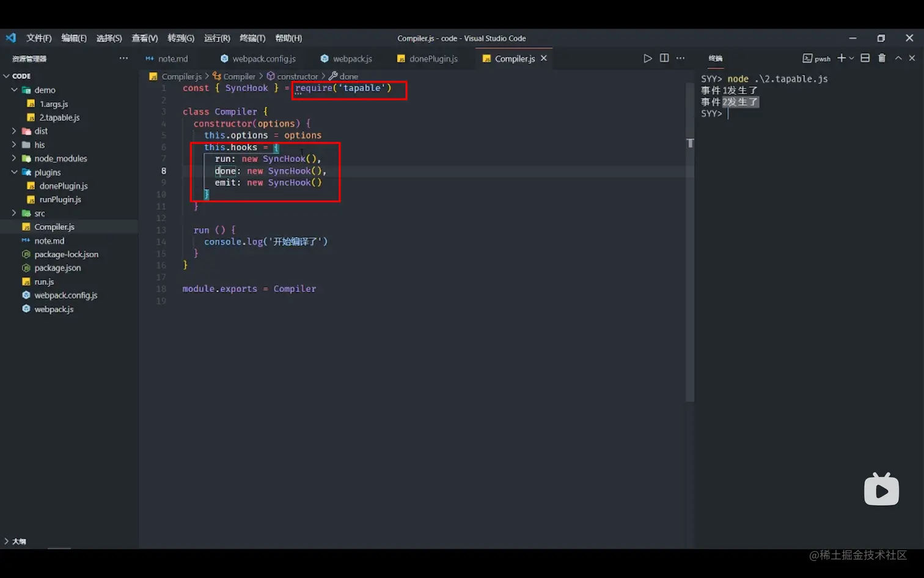924x578 pixels.
Task: Click Compiler class in the breadcrumb
Action: pos(239,76)
